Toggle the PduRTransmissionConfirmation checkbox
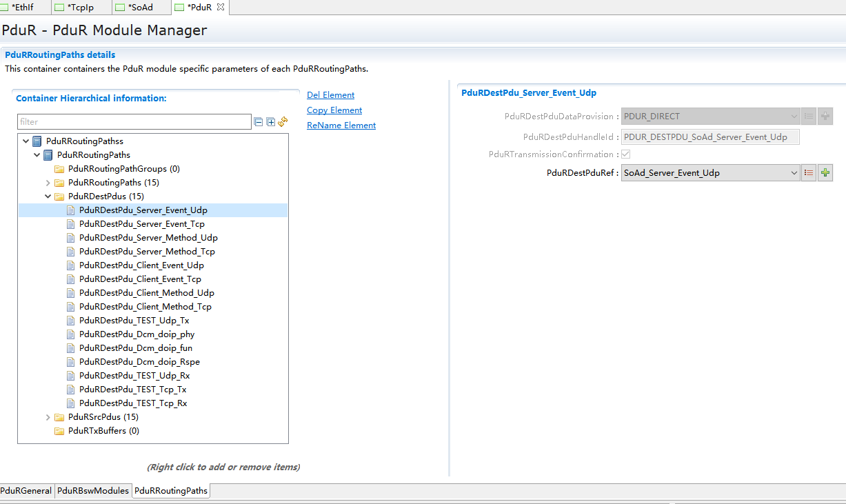This screenshot has width=846, height=504. point(626,154)
